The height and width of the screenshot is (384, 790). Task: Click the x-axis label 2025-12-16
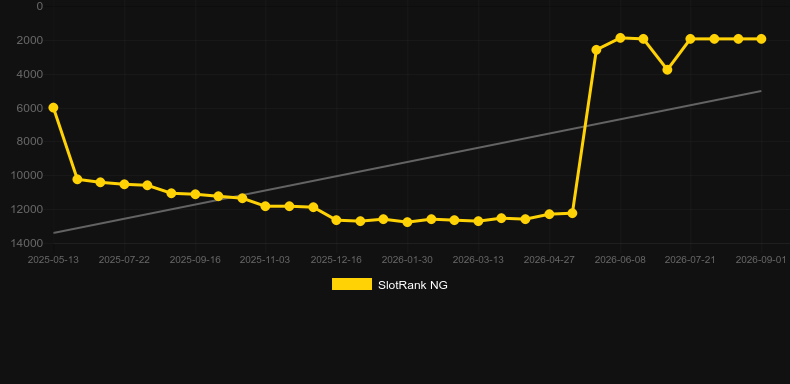[x=336, y=260]
